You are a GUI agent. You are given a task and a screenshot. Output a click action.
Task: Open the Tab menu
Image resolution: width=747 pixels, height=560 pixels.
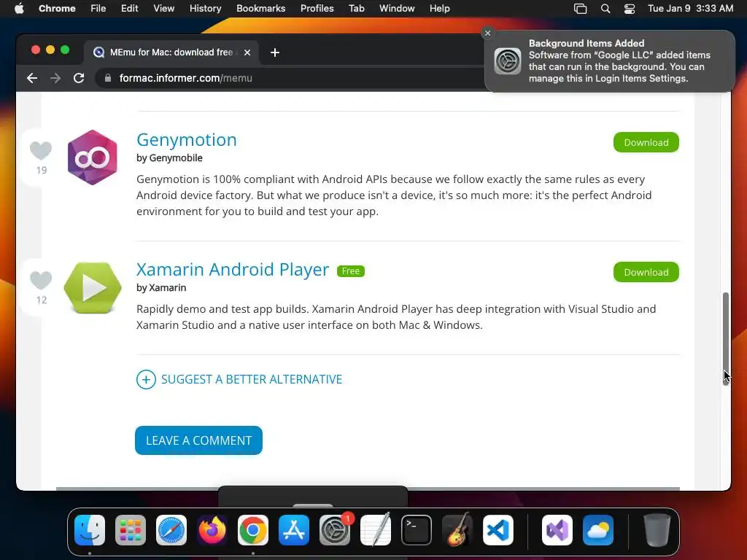pos(356,9)
